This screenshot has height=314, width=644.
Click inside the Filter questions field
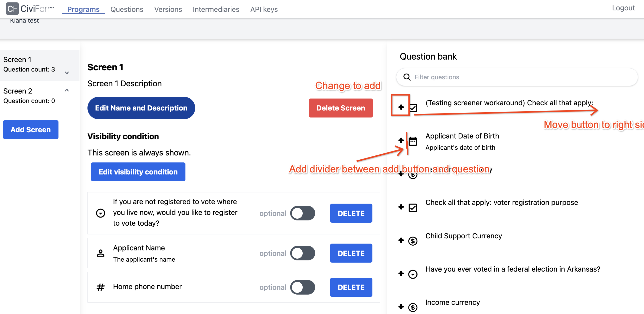point(475,77)
